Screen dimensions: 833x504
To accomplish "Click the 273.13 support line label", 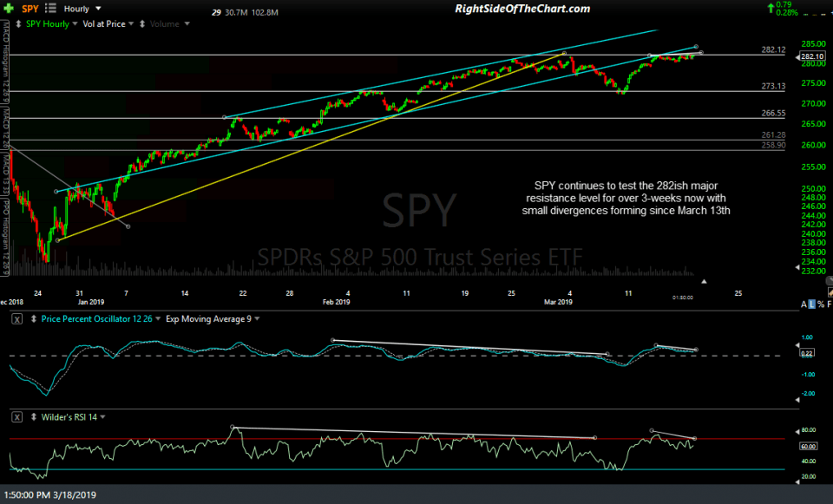I will point(773,86).
